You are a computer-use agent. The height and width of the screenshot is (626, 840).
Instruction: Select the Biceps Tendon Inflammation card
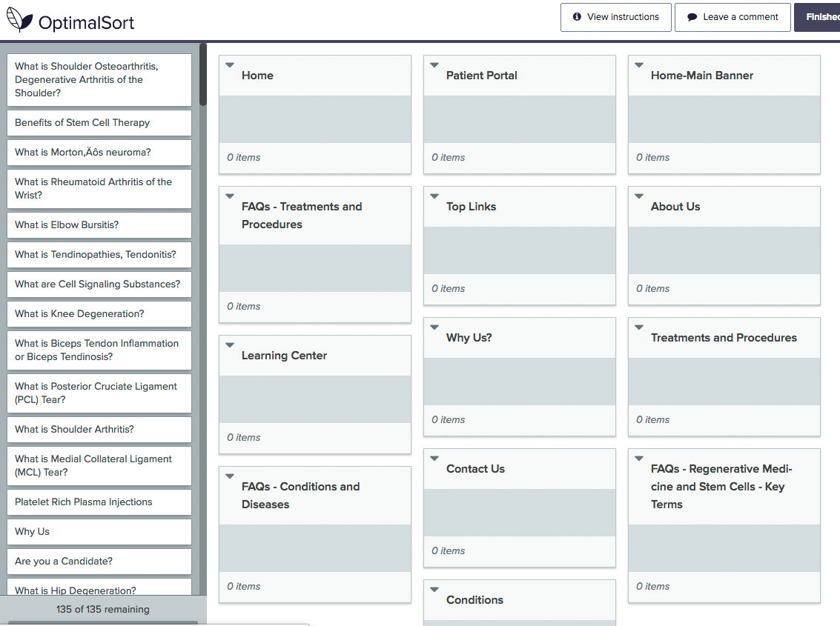99,350
